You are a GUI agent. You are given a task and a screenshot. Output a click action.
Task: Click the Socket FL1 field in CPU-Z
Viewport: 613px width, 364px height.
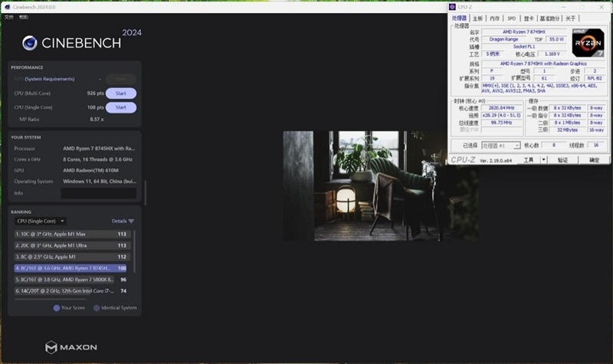(524, 47)
